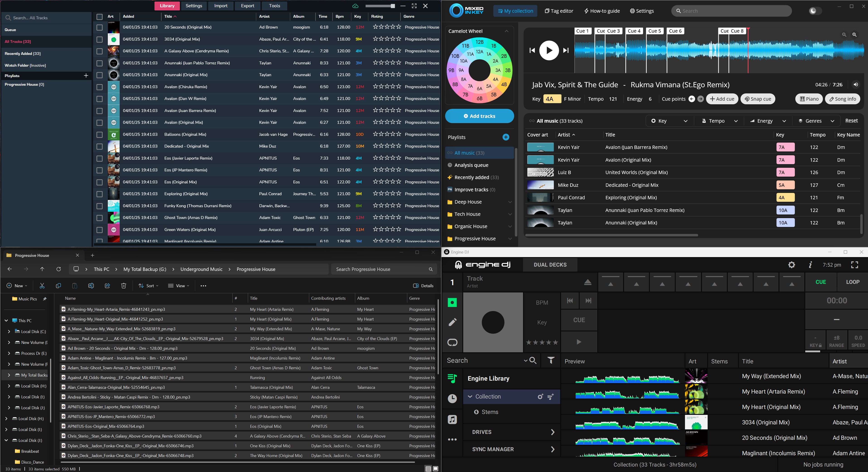Click the share icon in File Explorer toolbar
This screenshot has width=868, height=472.
coord(107,286)
